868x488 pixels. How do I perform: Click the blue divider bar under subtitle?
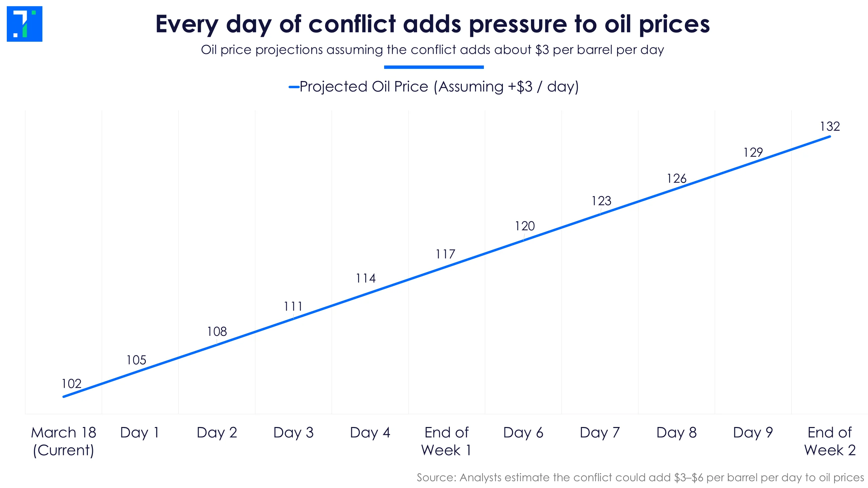coord(434,67)
